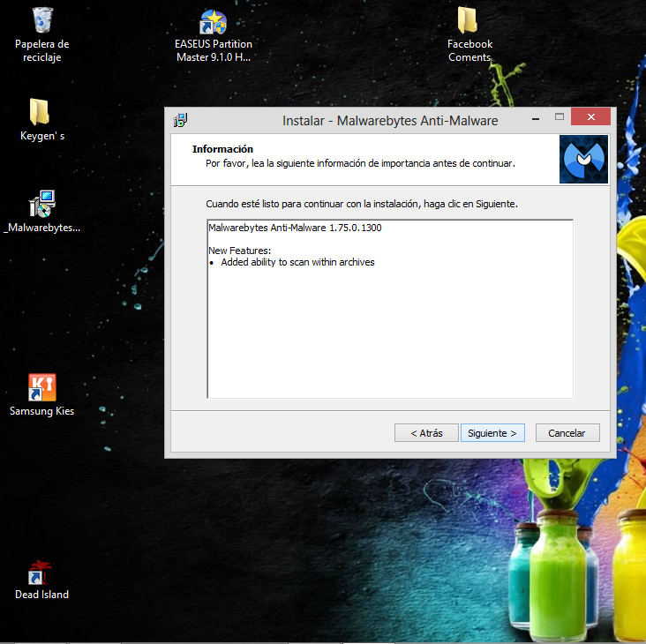Select the Facebook Coments folder icon
This screenshot has height=644, width=646.
click(468, 19)
